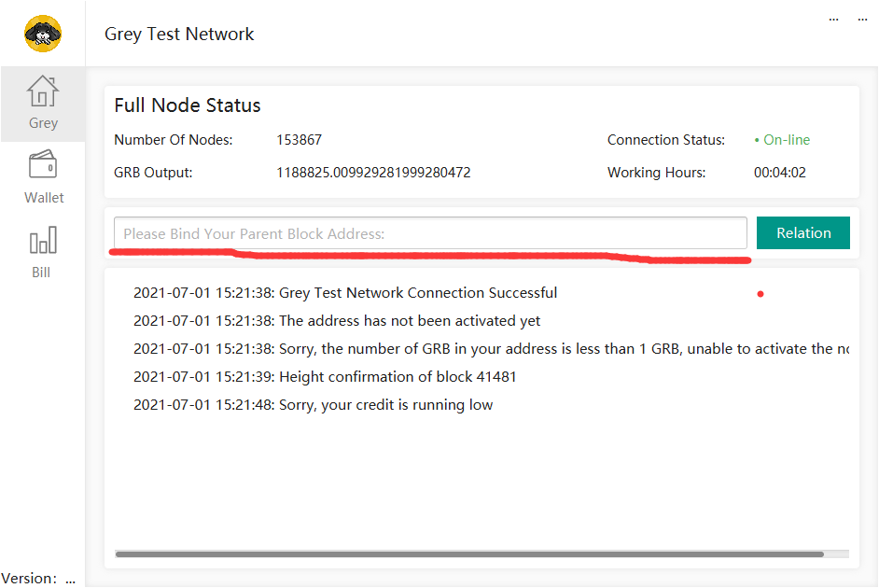Click the red dot in the log
Viewport: 879px width, 588px height.
pos(760,294)
